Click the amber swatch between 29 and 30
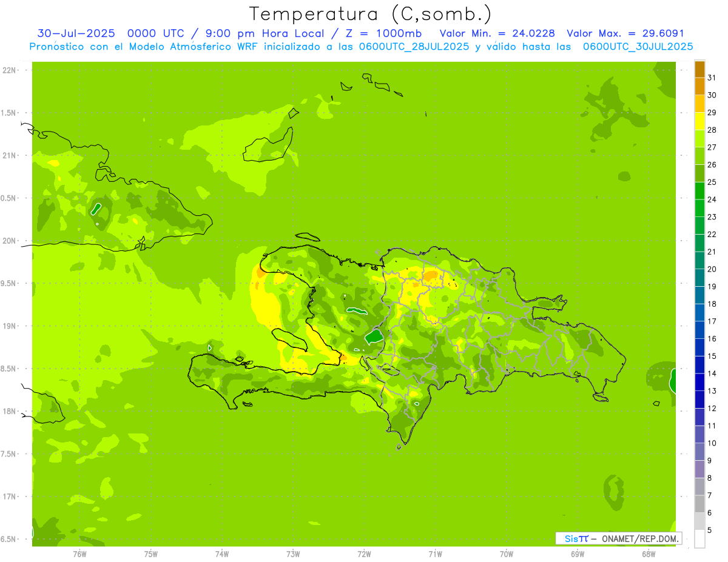 coord(699,104)
